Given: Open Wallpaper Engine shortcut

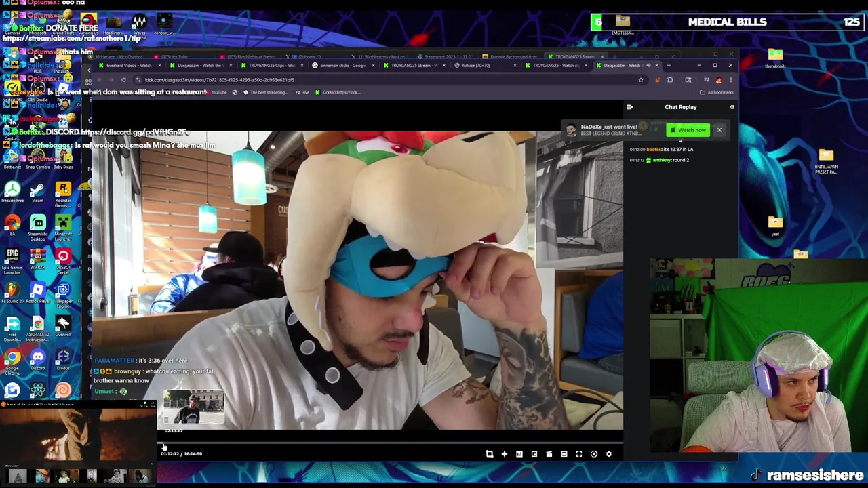Looking at the screenshot, I should coord(63,295).
